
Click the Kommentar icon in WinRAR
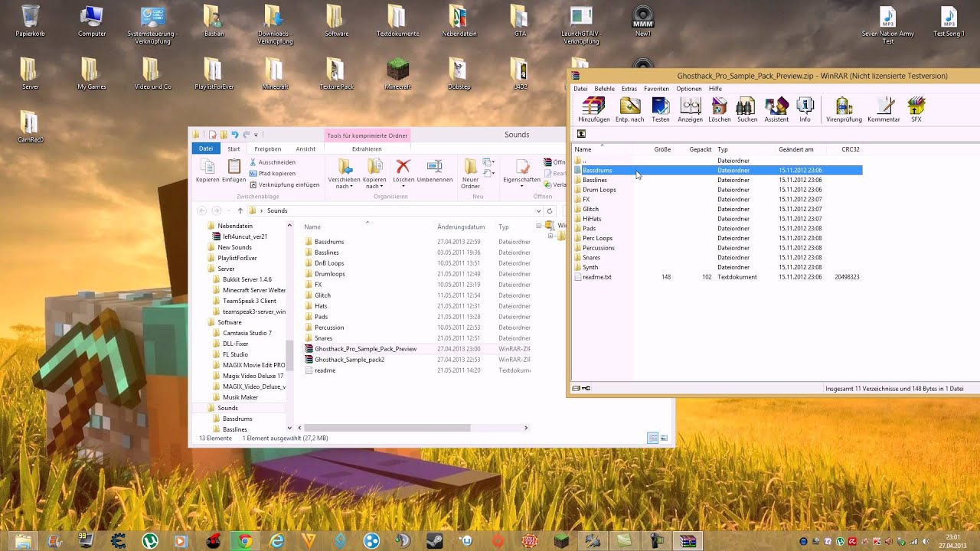coord(884,109)
